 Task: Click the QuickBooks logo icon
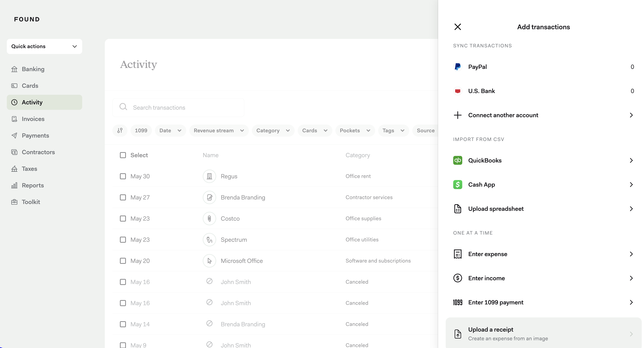pyautogui.click(x=458, y=160)
